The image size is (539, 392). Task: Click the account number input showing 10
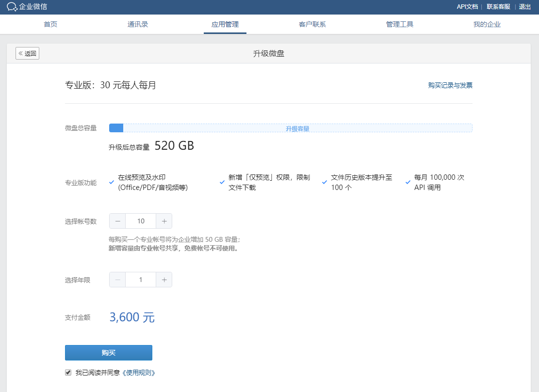[x=141, y=221]
